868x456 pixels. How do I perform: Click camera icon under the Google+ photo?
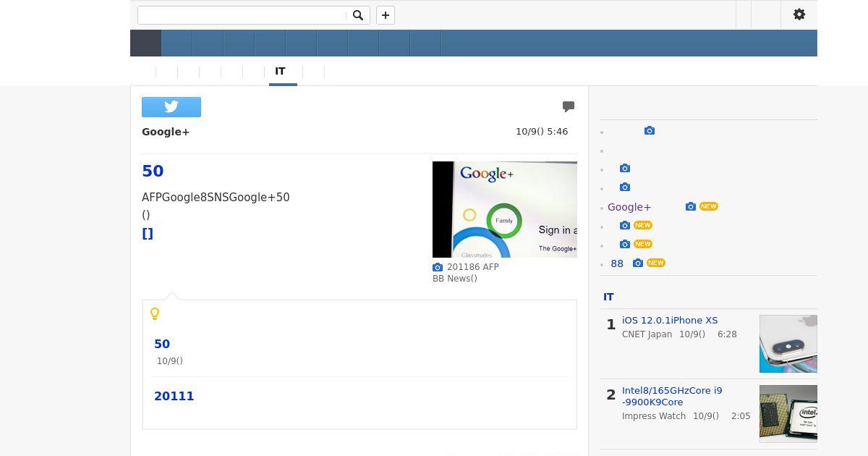[x=438, y=267]
